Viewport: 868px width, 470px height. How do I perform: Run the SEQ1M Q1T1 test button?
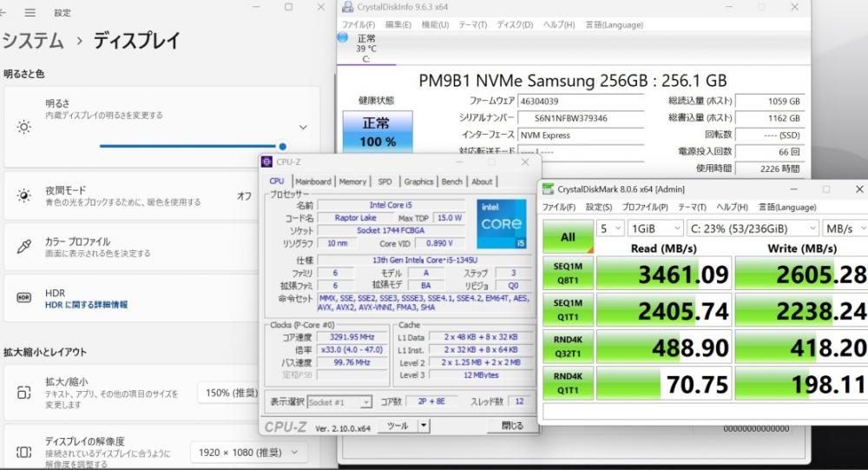(x=568, y=310)
